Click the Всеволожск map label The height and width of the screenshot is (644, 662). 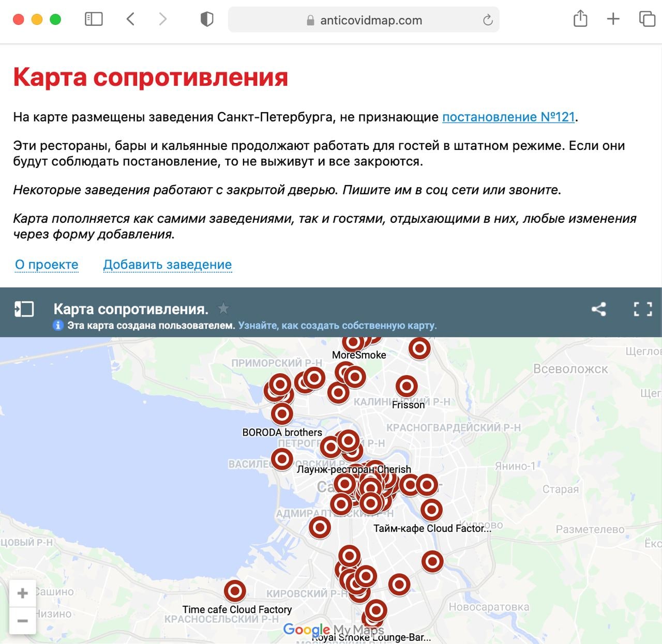(x=570, y=369)
